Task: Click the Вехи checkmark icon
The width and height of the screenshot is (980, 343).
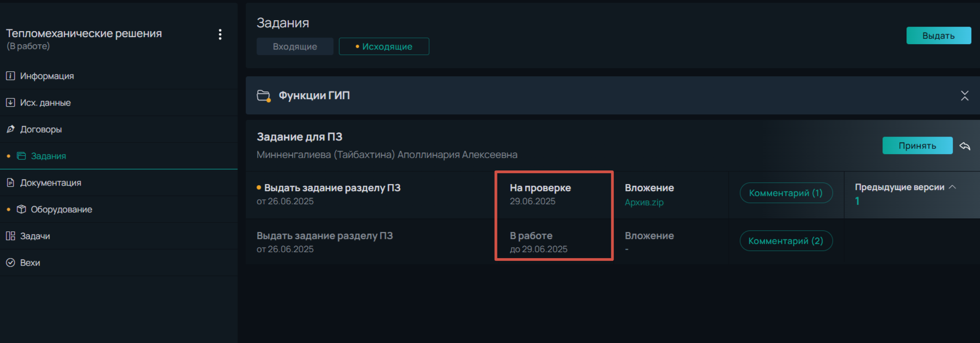Action: pos(10,262)
